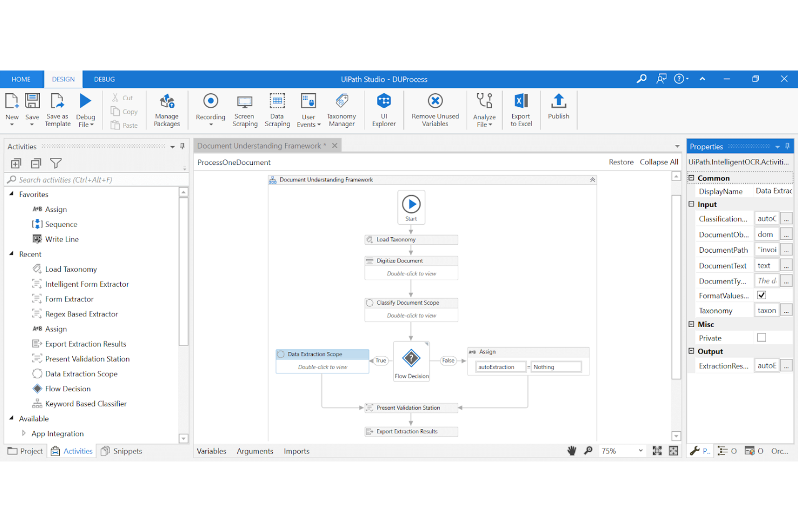
Task: Click the Publish icon
Action: (x=559, y=101)
